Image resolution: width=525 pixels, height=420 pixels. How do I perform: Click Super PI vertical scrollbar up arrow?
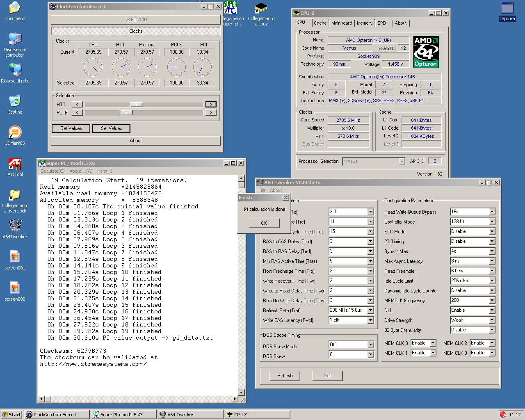click(241, 178)
